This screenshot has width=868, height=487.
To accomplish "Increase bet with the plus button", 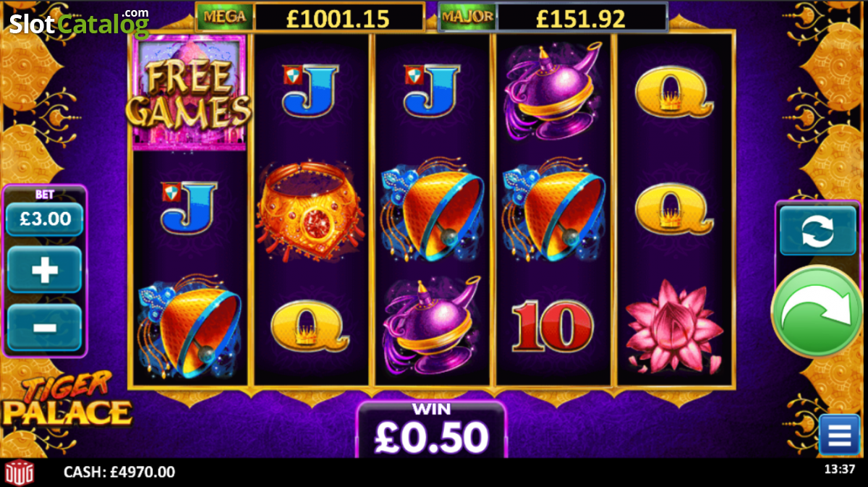I will tap(44, 270).
